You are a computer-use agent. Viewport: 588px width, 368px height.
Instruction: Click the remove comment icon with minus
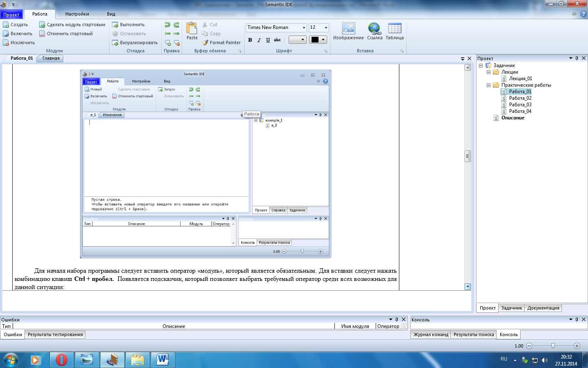pos(176,43)
